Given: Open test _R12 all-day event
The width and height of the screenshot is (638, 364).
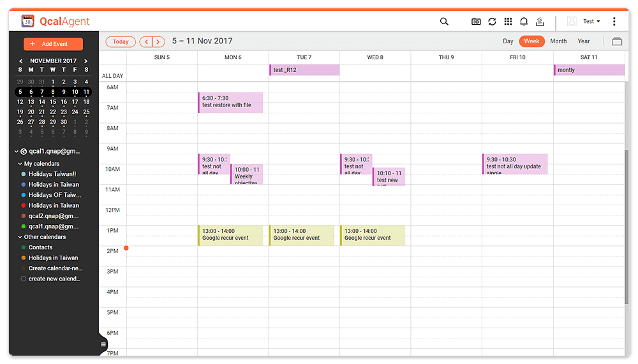Looking at the screenshot, I should coord(304,70).
